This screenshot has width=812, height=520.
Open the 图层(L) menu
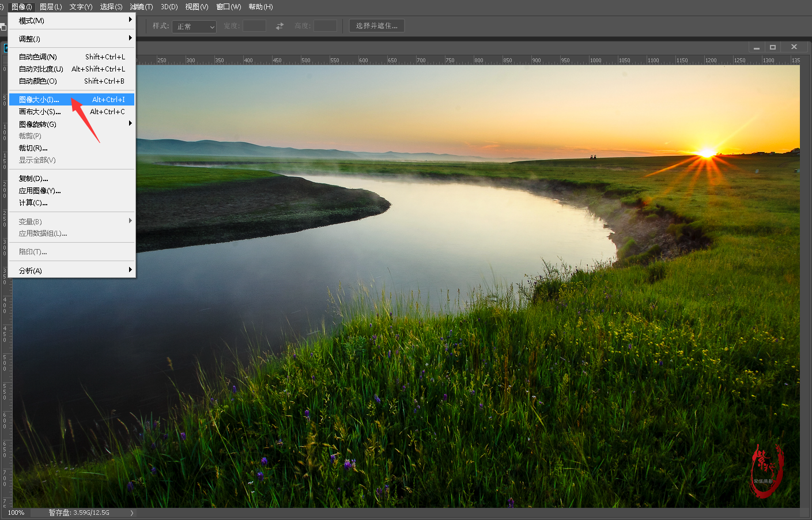(x=51, y=7)
